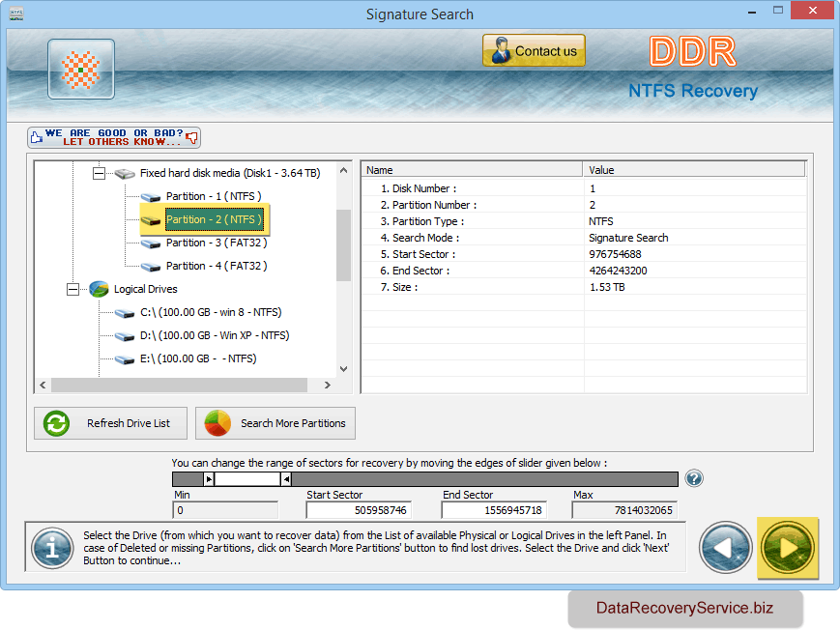Image resolution: width=840 pixels, height=630 pixels.
Task: Click the Refresh Drive List button
Action: (110, 423)
